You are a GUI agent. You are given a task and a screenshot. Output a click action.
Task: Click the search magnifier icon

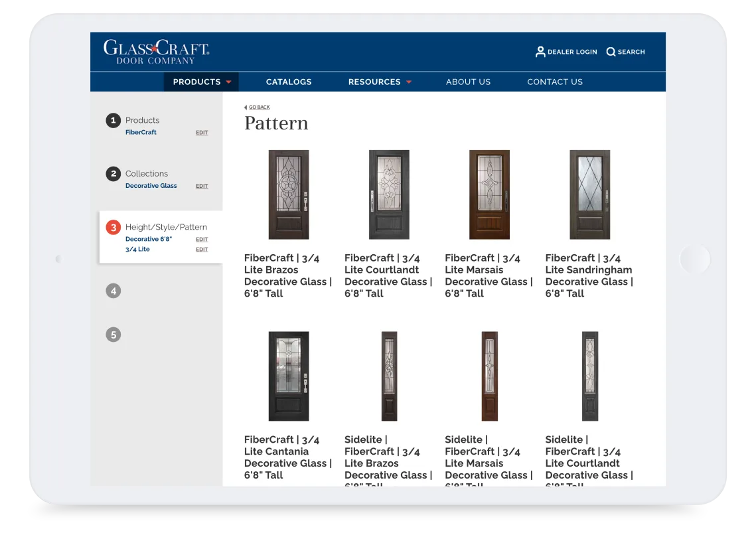point(611,52)
